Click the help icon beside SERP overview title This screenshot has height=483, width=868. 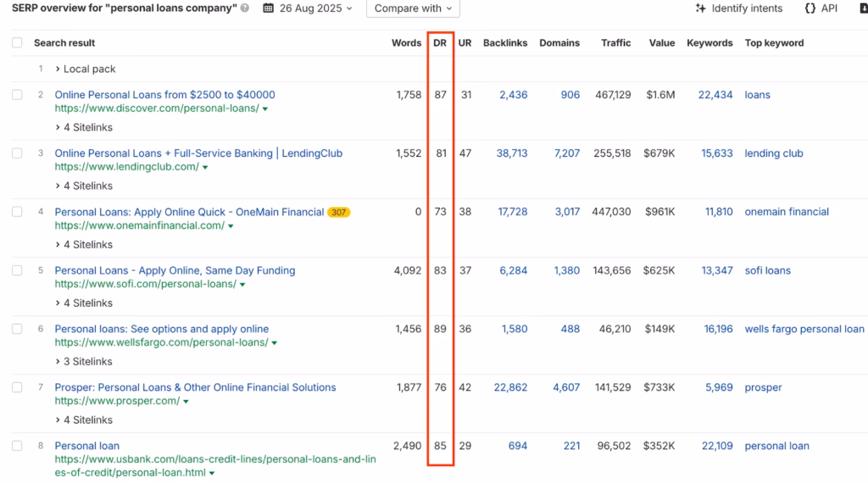click(245, 8)
